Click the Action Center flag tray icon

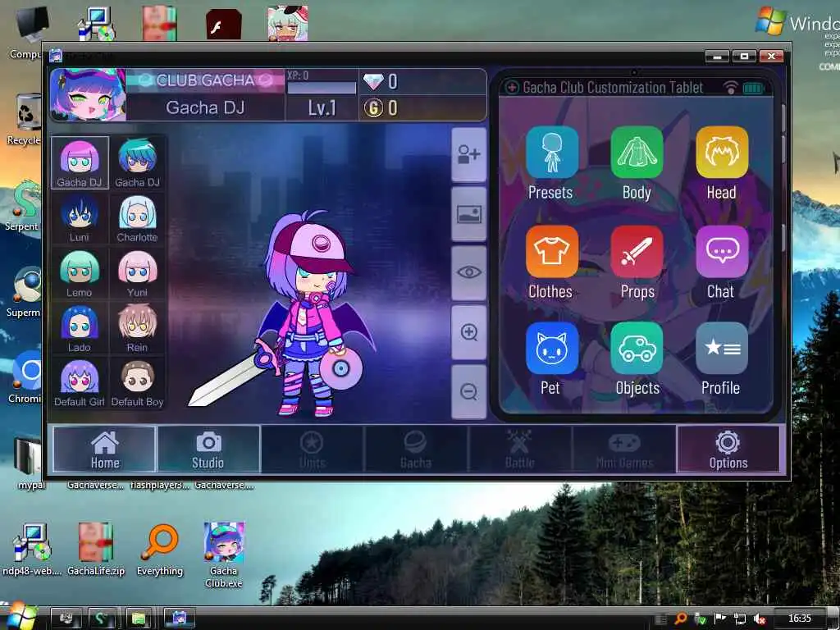pyautogui.click(x=720, y=619)
